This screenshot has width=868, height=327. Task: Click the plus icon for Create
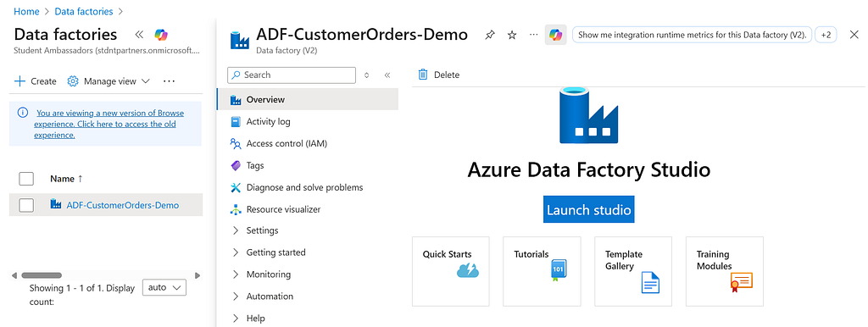pyautogui.click(x=20, y=81)
